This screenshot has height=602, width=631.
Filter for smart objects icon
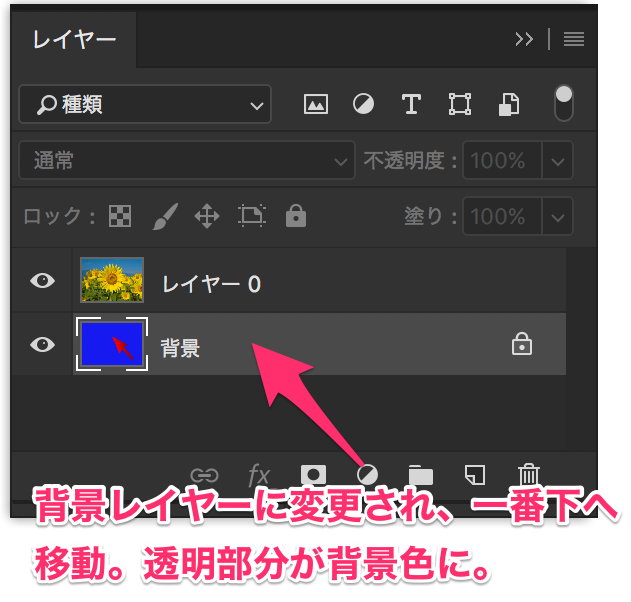coord(509,104)
